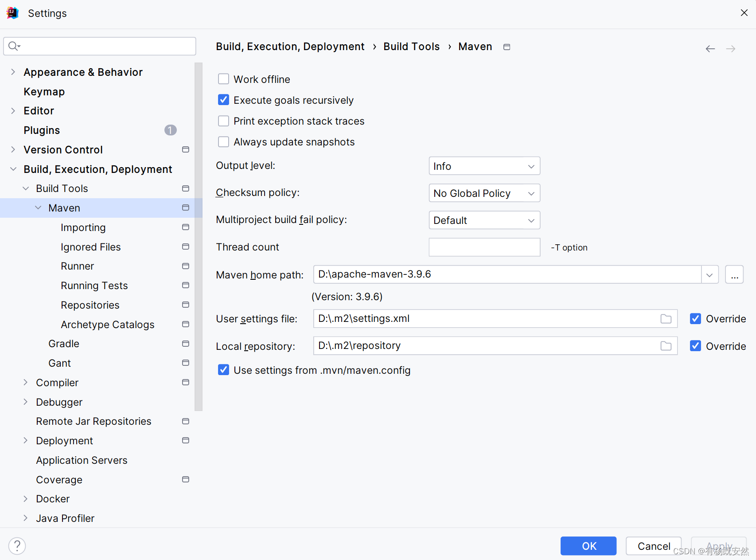Open Application Servers settings
Viewport: 756px width, 560px height.
[82, 460]
